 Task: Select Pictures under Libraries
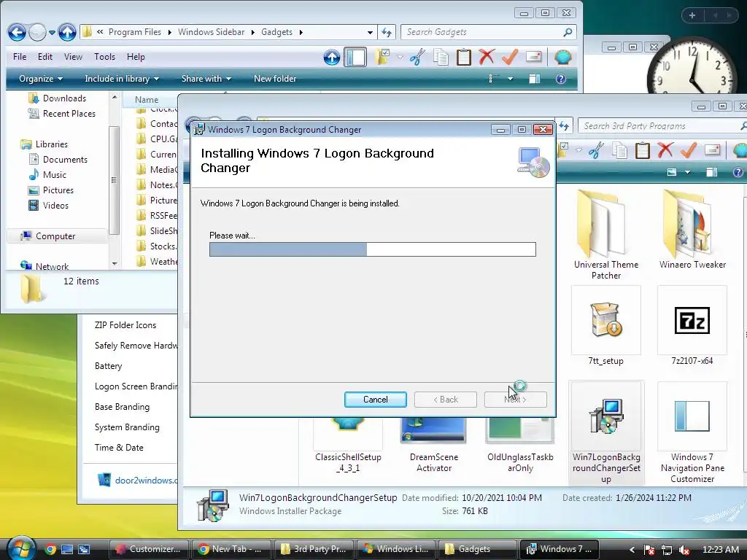58,190
